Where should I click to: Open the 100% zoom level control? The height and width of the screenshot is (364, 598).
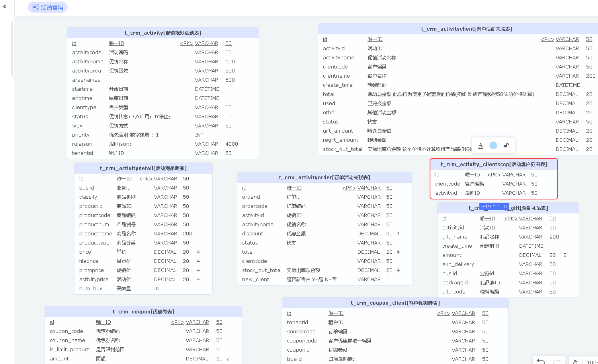592,362
